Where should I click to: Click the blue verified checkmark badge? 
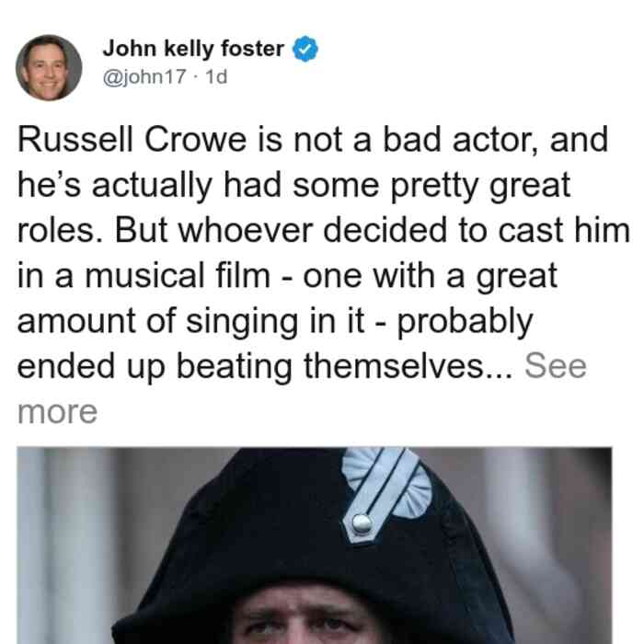(305, 49)
